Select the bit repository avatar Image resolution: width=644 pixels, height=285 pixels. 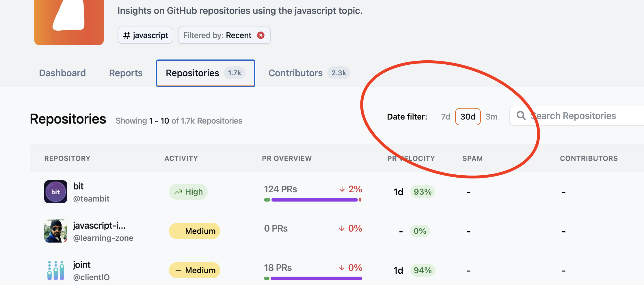[55, 191]
